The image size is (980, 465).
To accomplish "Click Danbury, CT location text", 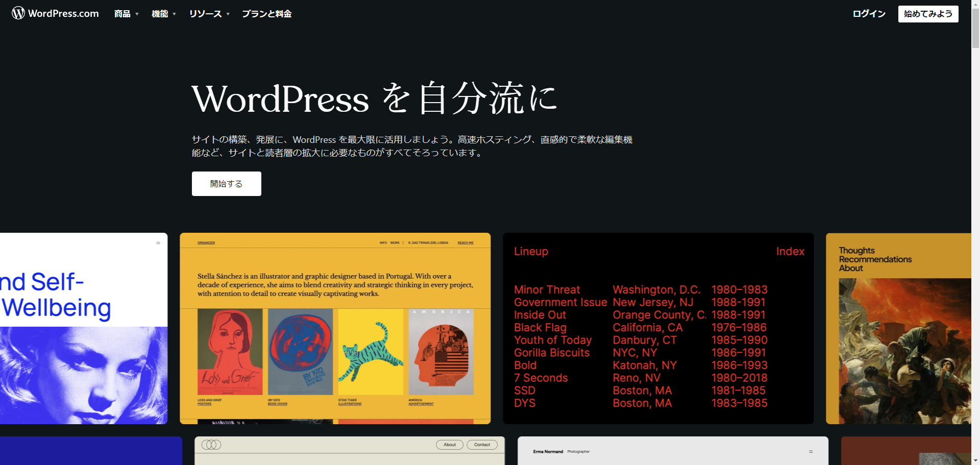I will click(x=645, y=340).
